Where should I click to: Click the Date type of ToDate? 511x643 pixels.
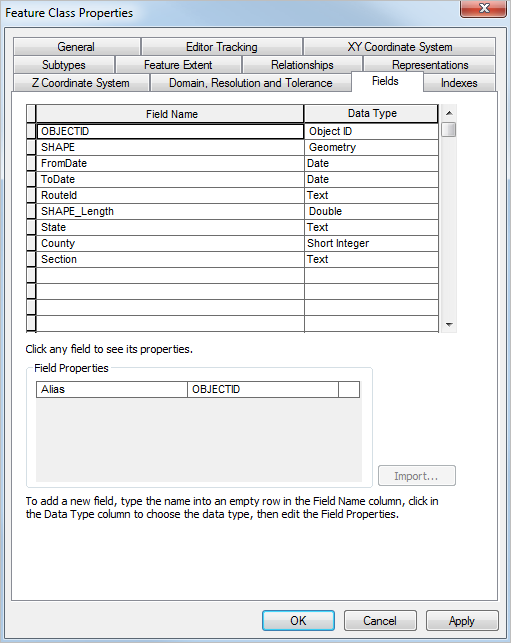coord(372,179)
